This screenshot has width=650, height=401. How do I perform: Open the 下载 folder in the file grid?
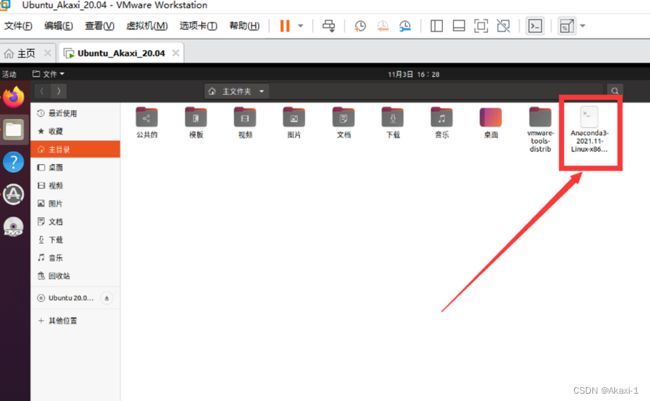point(392,123)
